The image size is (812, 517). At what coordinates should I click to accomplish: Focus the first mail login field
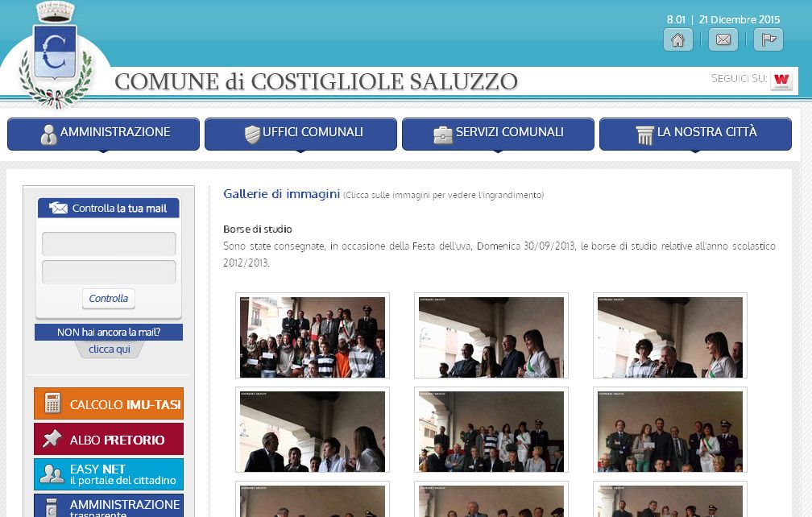(x=109, y=244)
